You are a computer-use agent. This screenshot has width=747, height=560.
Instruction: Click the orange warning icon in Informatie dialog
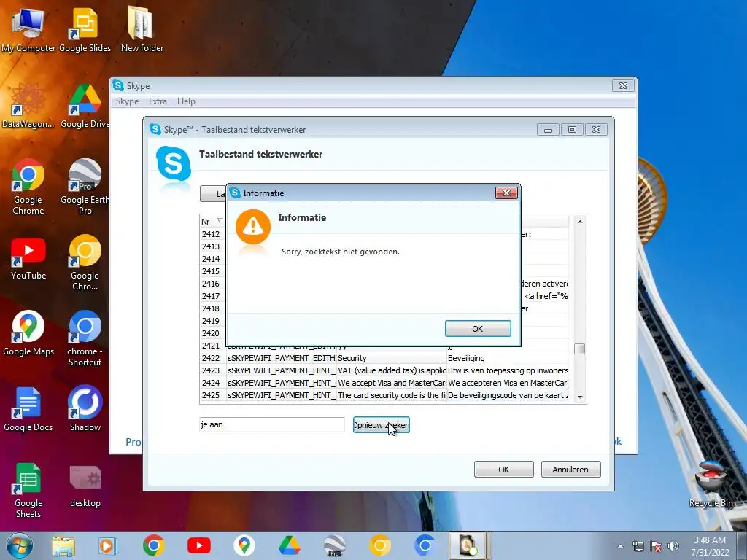pos(253,227)
